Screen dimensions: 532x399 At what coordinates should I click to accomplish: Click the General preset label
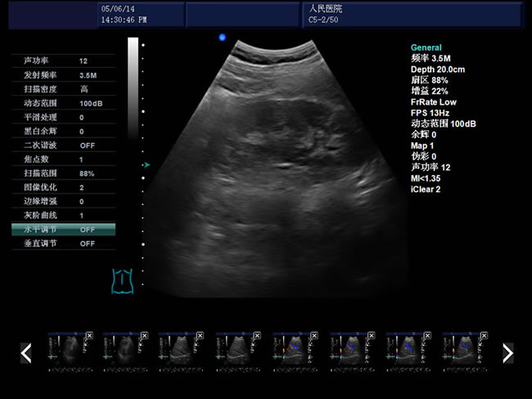click(426, 48)
